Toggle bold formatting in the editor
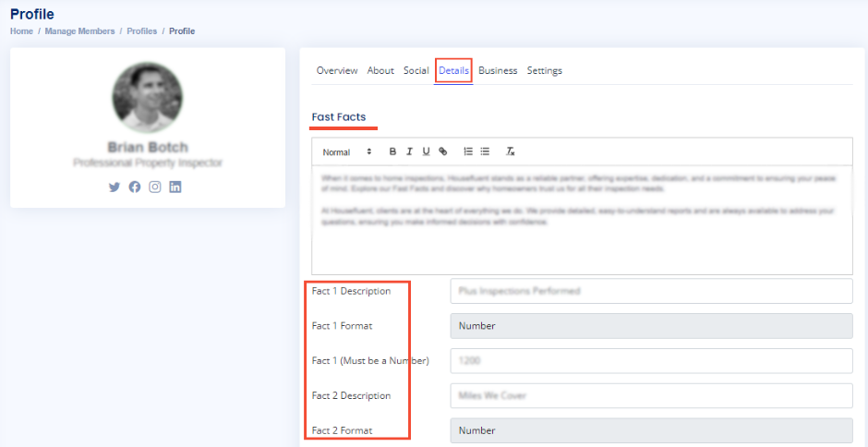The image size is (868, 447). tap(392, 151)
